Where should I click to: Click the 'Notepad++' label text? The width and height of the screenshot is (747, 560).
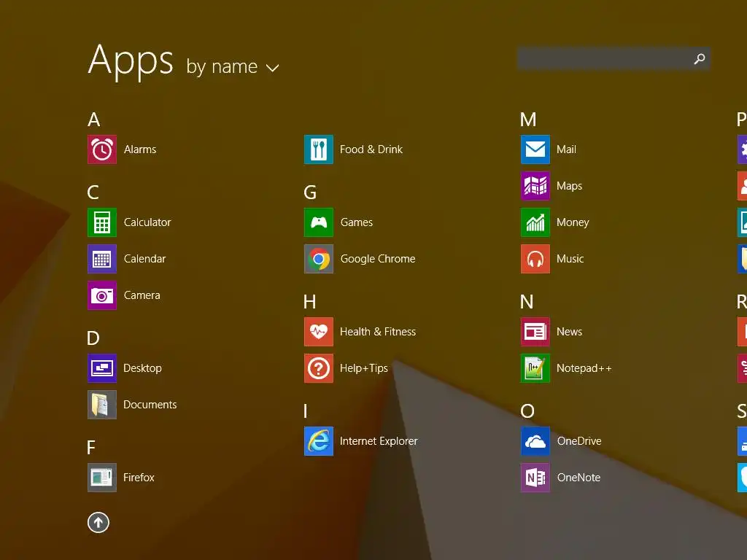(x=584, y=368)
